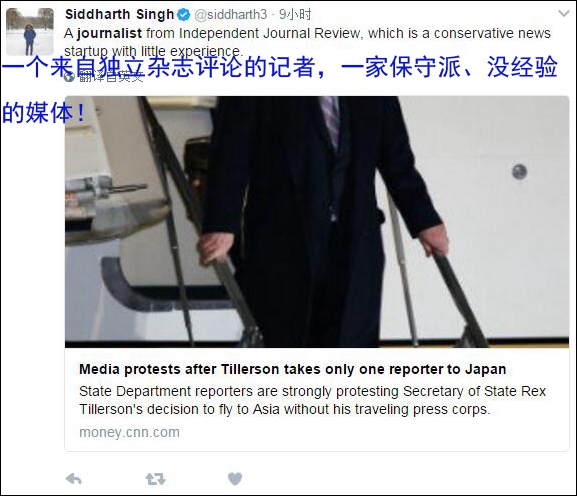Screen dimensions: 577x496
Task: Open the tweet options chevron menu
Action: (564, 14)
